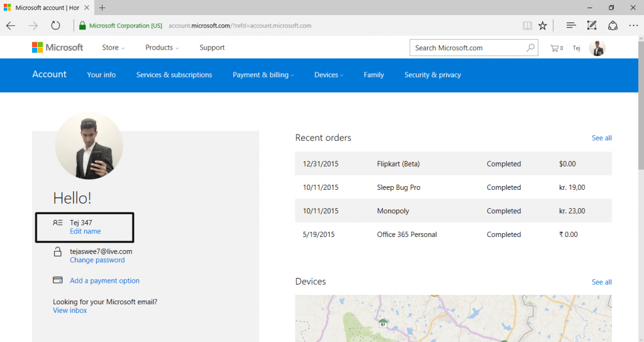This screenshot has width=644, height=342.
Task: Open the Support menu item
Action: click(x=212, y=48)
